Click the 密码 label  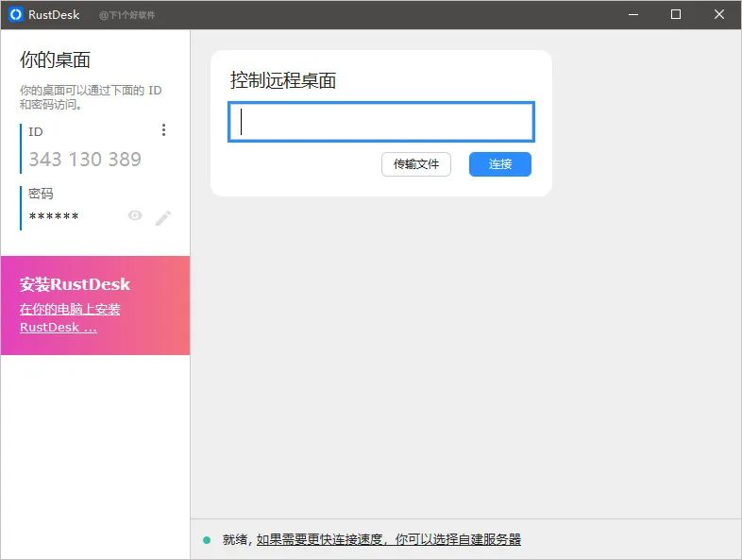41,194
